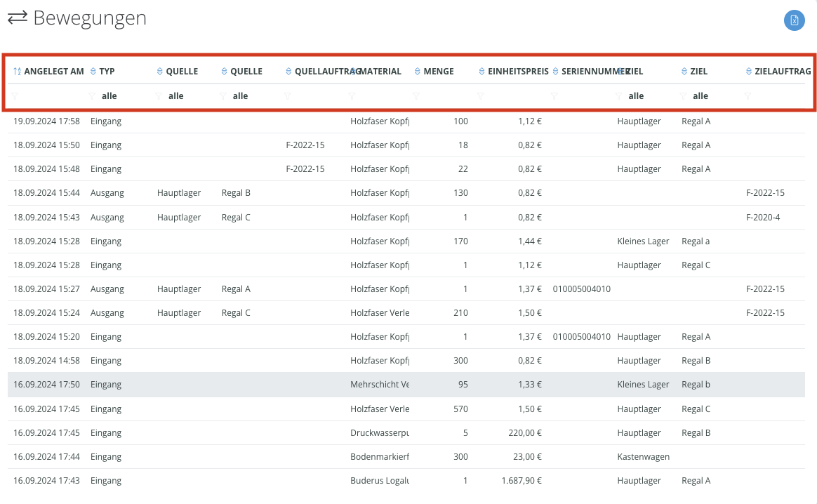Sort by TYP using its sort arrows
This screenshot has height=504, width=817.
pyautogui.click(x=93, y=72)
